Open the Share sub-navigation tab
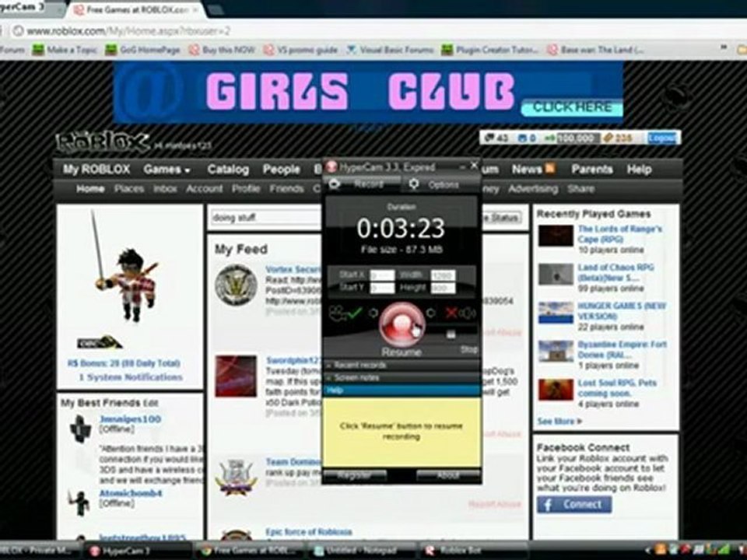Viewport: 747px width, 560px height. 580,189
